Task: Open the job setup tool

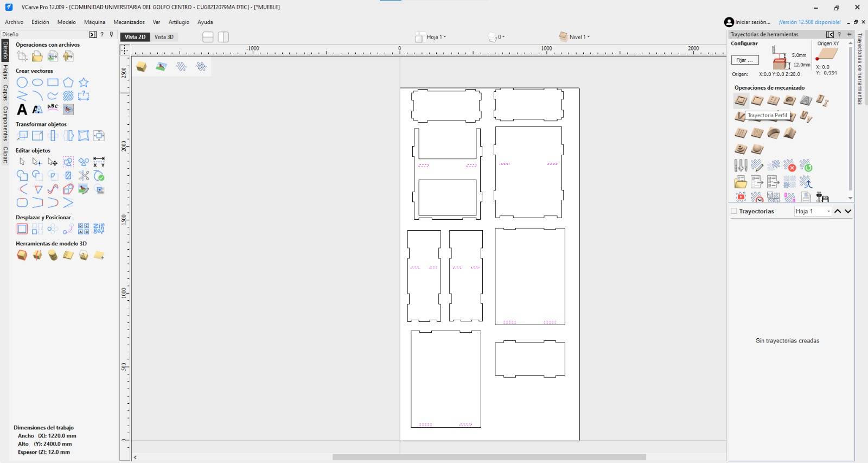Action: pyautogui.click(x=22, y=56)
